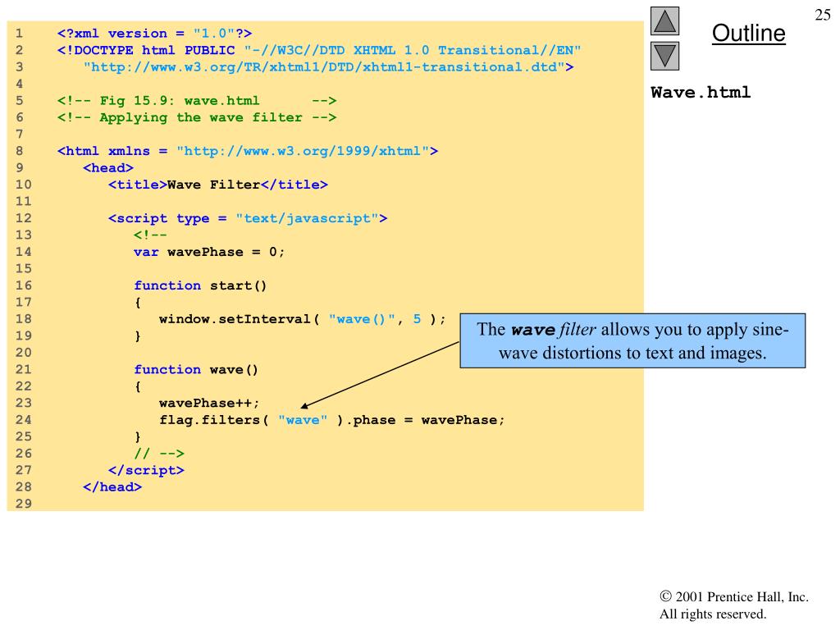Click the flag.filters phase assignment line
The image size is (840, 630).
pos(331,420)
